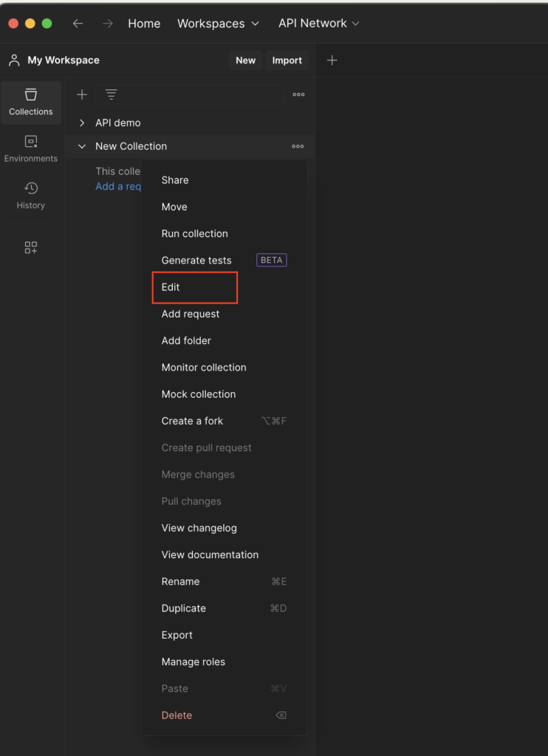Go forward with the right arrow
Screen dimensions: 548x756
(108, 24)
